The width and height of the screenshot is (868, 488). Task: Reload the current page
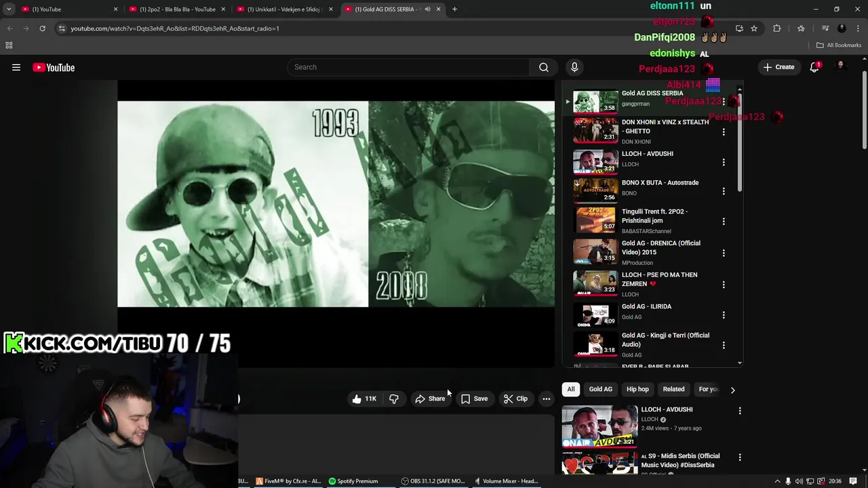pyautogui.click(x=42, y=28)
